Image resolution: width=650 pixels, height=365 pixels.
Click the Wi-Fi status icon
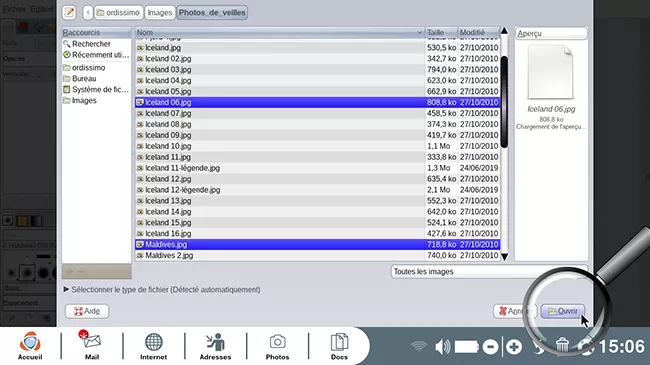[419, 346]
